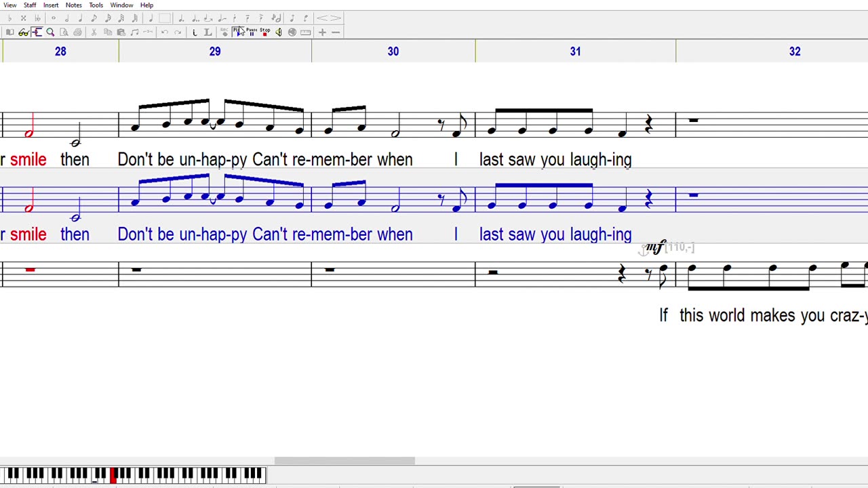The width and height of the screenshot is (868, 488).
Task: Click the lyrics 'L' icon
Action: pyautogui.click(x=208, y=32)
